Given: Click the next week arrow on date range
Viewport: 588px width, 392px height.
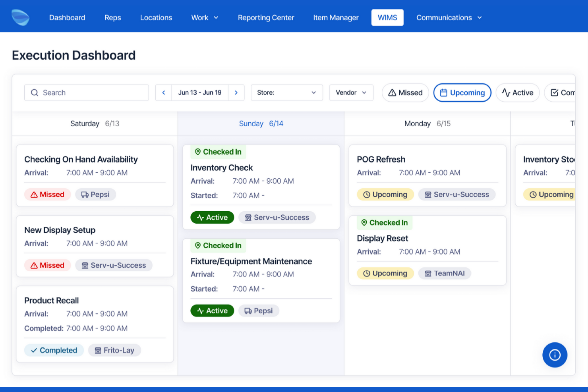Looking at the screenshot, I should [236, 93].
